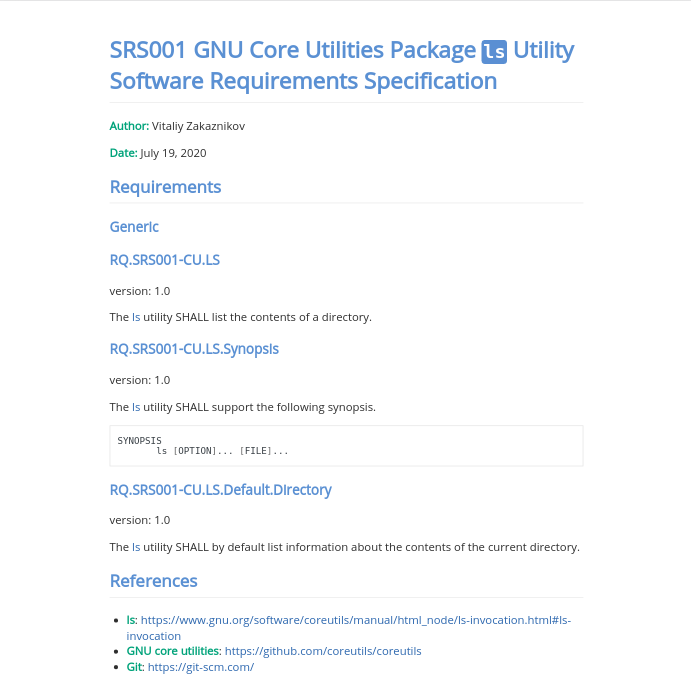Open the RQ.SRS001-CU.LS.Default.Directory heading

[x=220, y=490]
